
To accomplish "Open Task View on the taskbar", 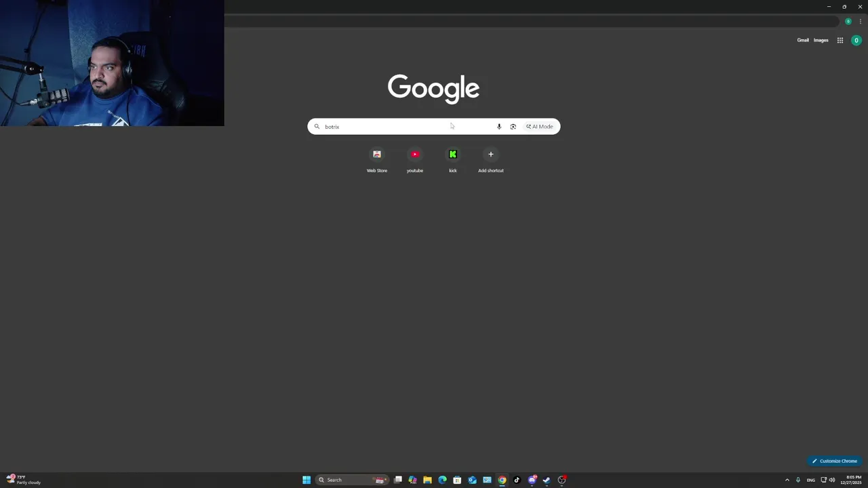I will [x=398, y=480].
